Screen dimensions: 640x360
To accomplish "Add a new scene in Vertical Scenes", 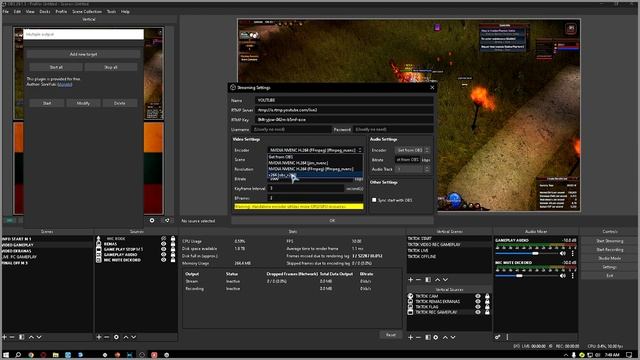I will 411,280.
